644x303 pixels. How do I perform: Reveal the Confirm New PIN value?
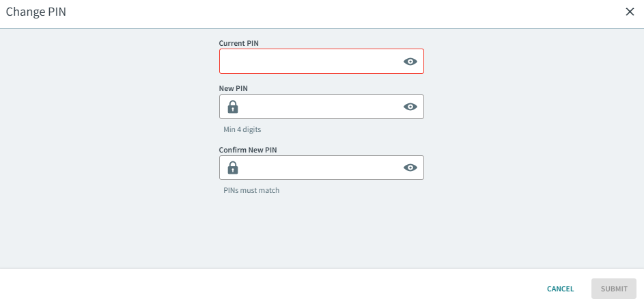click(410, 168)
